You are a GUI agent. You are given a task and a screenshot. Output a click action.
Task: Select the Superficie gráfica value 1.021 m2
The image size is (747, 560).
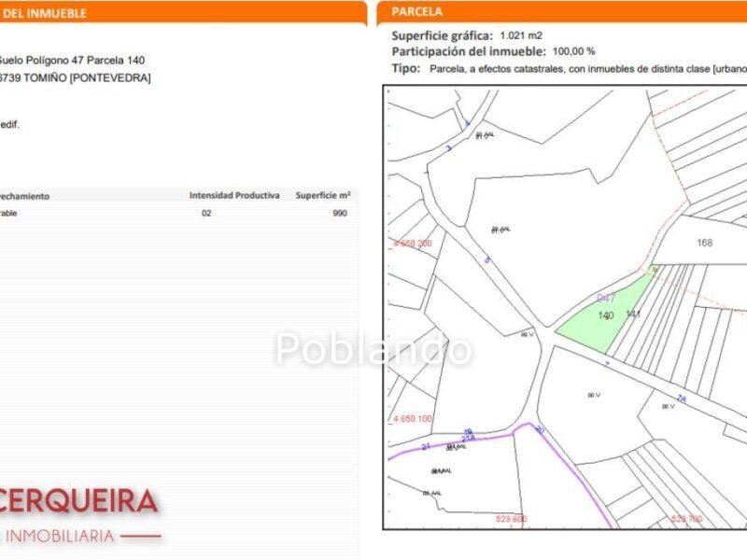521,35
